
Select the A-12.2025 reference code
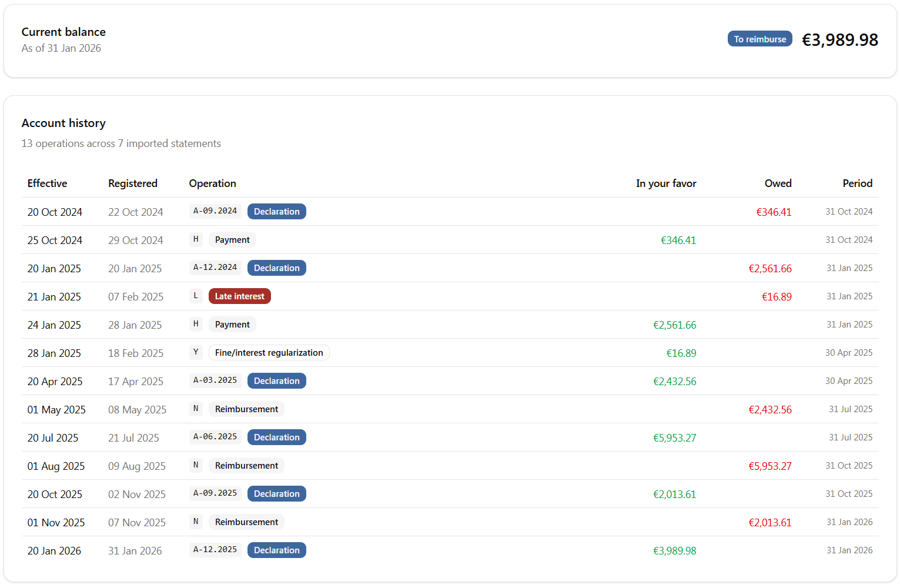(215, 550)
